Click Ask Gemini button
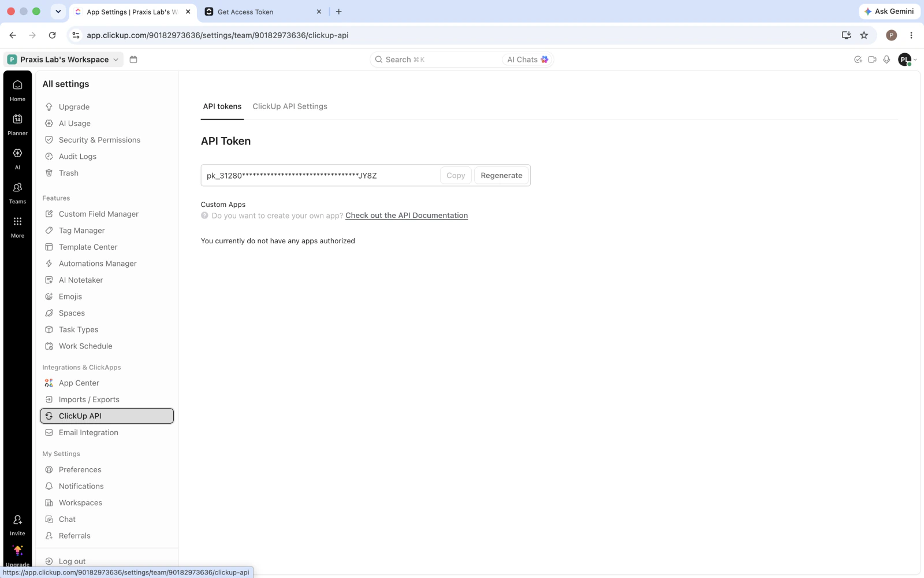The height and width of the screenshot is (578, 924). 889,12
